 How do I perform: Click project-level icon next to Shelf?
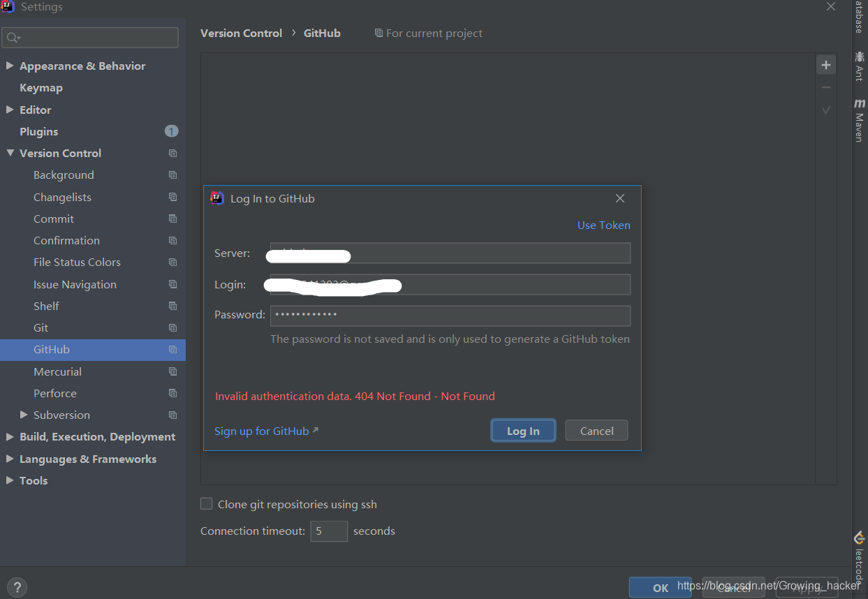(x=172, y=306)
